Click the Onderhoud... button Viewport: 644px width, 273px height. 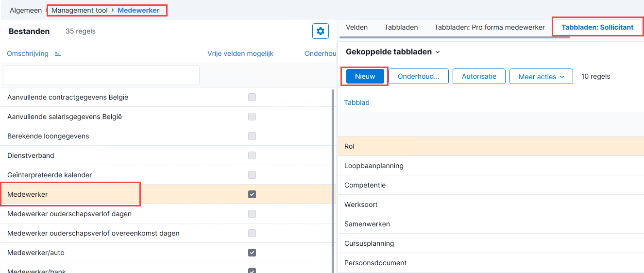click(418, 76)
